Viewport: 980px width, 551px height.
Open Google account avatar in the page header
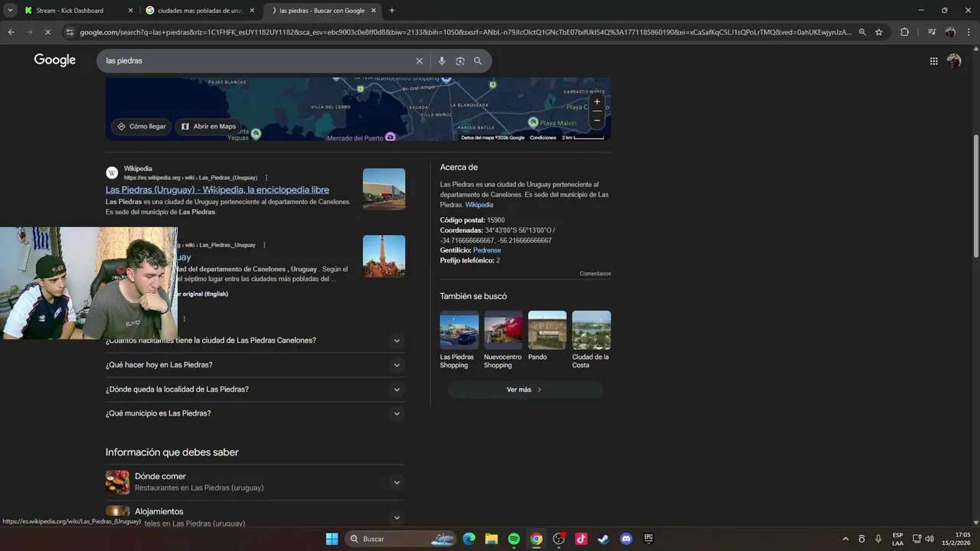pyautogui.click(x=954, y=61)
